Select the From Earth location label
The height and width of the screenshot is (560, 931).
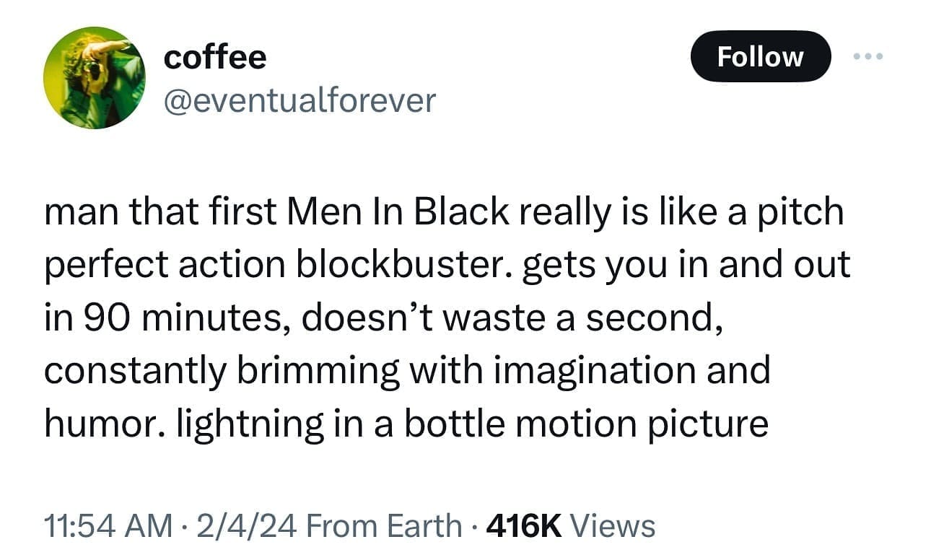383,527
